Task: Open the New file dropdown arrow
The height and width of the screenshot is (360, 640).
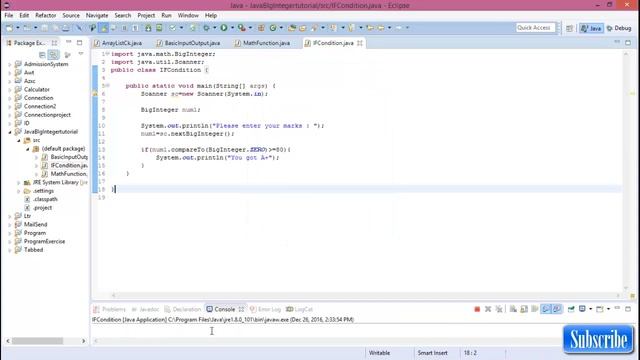Action: click(x=18, y=28)
